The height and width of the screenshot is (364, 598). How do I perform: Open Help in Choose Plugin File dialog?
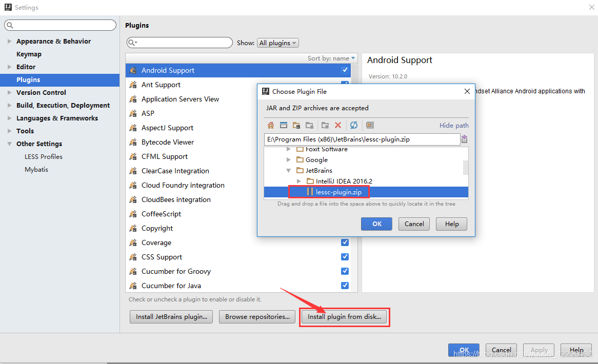point(451,224)
